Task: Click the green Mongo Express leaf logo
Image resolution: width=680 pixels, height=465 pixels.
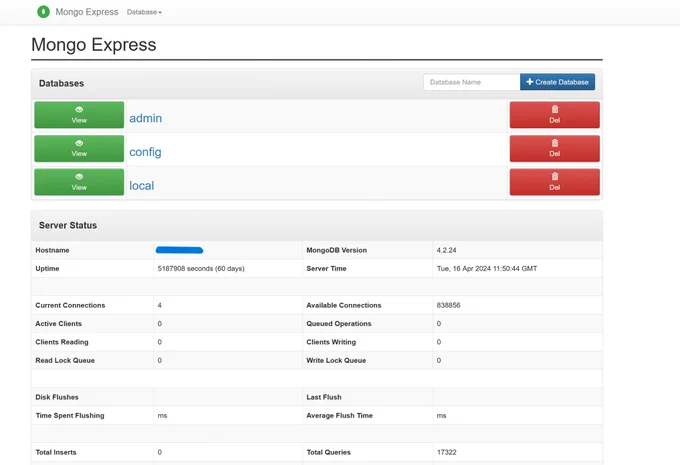Action: 43,12
